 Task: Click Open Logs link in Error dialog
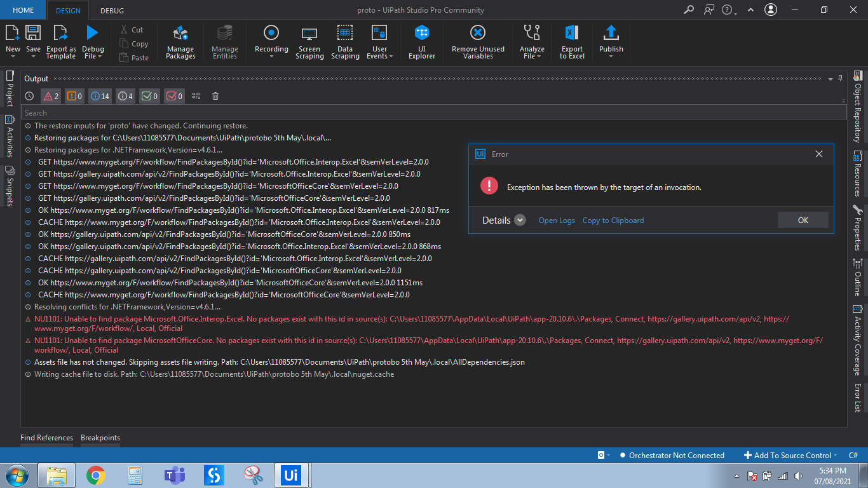557,220
